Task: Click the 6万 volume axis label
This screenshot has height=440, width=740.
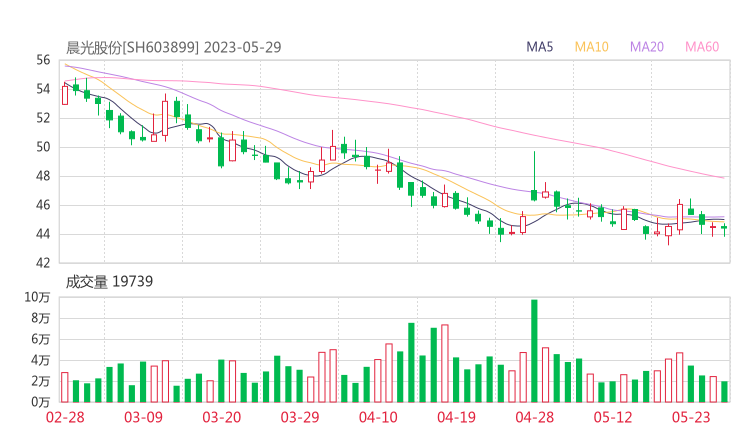Action: pyautogui.click(x=41, y=339)
